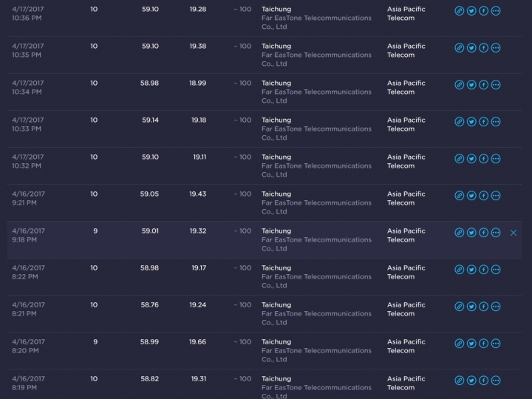The image size is (532, 399).
Task: Click Taichung server in 10:35 PM row
Action: 276,46
